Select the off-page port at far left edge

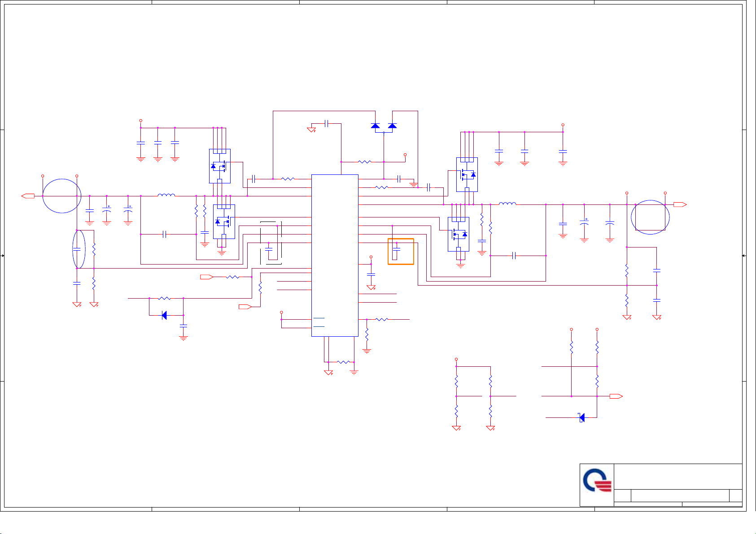(28, 196)
